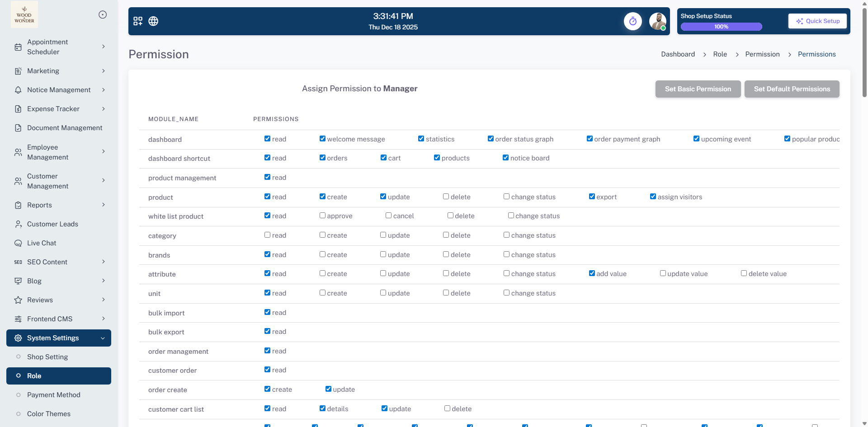Open Shop Setting submenu item
The width and height of the screenshot is (868, 427).
(47, 357)
